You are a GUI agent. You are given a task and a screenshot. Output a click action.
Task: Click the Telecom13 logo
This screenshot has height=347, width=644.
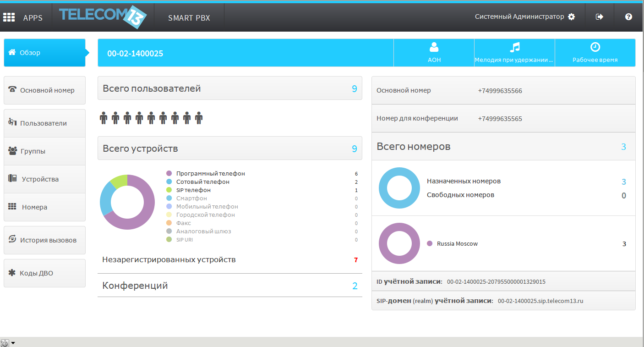(x=103, y=17)
